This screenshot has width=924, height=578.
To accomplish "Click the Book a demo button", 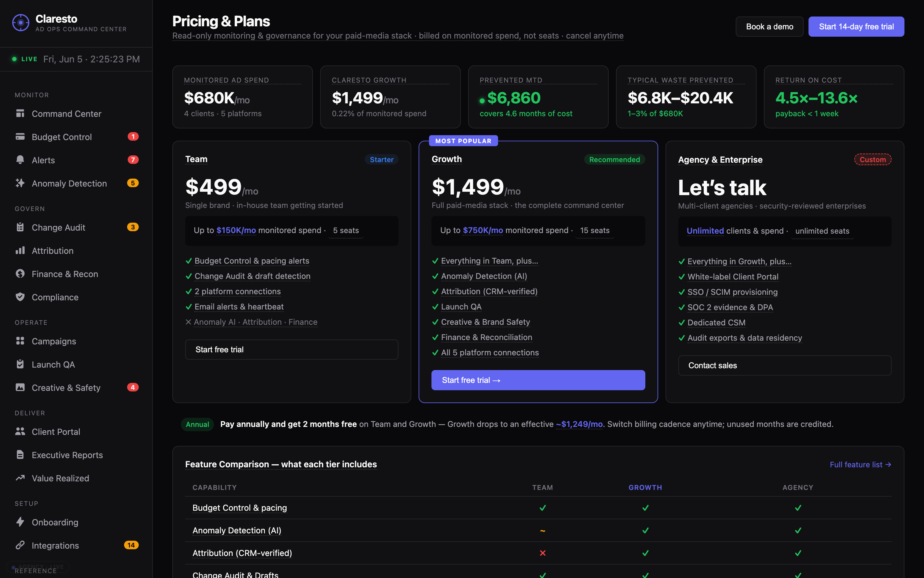I will (769, 26).
